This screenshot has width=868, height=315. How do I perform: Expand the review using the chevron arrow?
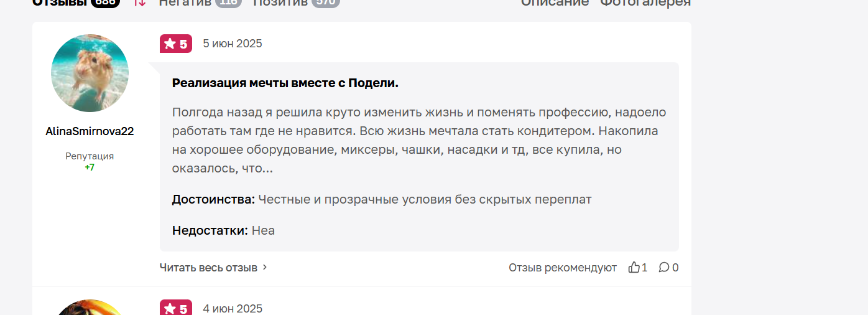265,267
